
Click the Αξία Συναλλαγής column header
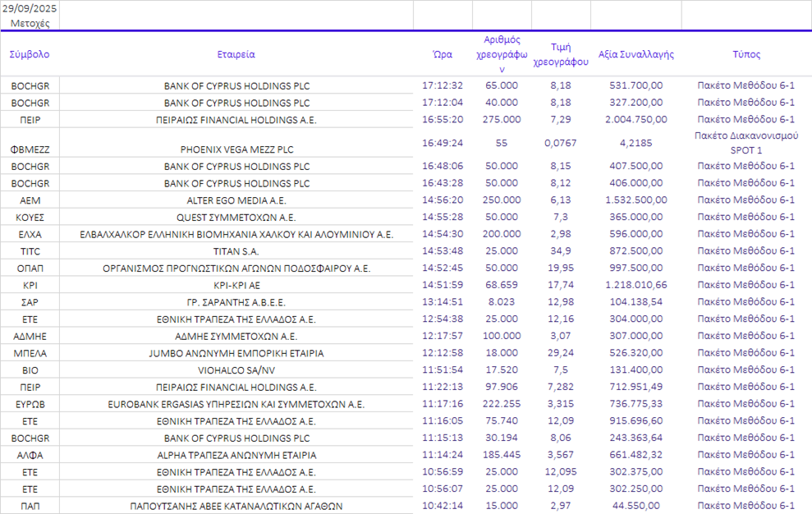point(635,54)
